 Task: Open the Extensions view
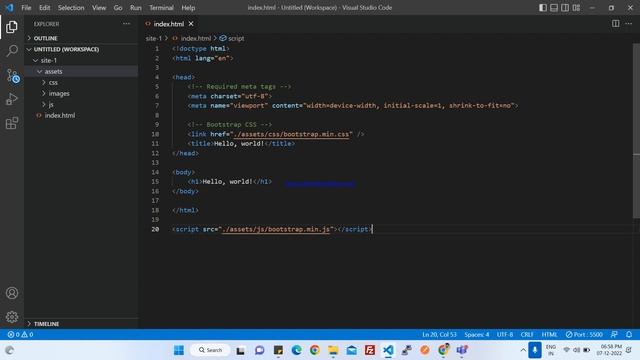pos(12,123)
